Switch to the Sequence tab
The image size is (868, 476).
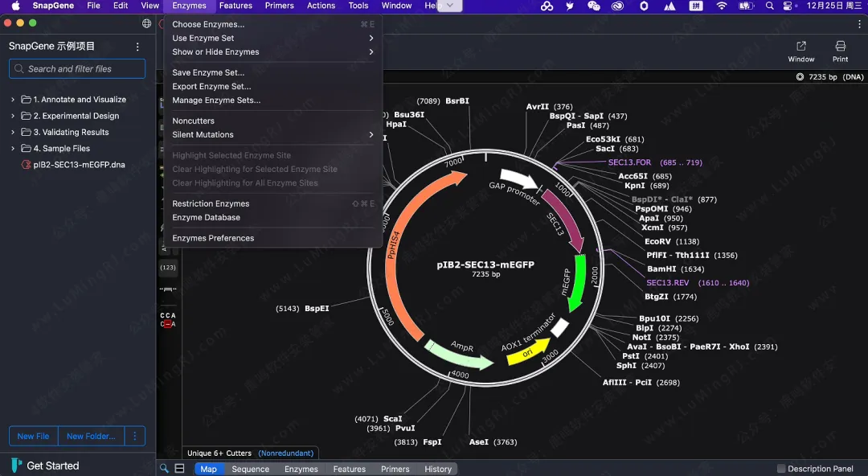(251, 469)
